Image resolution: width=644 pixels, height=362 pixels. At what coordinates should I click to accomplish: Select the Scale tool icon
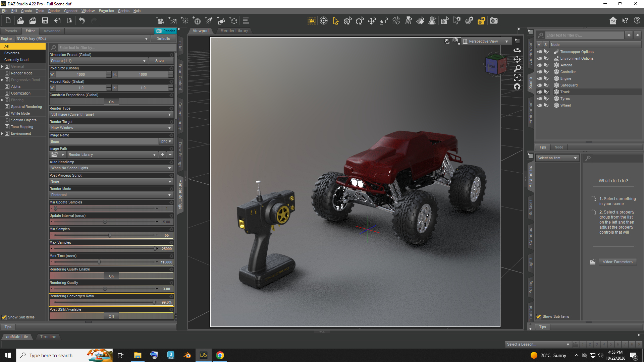(384, 21)
